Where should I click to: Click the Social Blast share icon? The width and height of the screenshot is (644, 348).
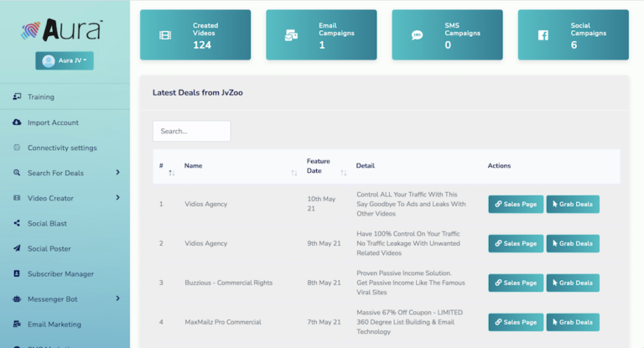[x=17, y=223]
